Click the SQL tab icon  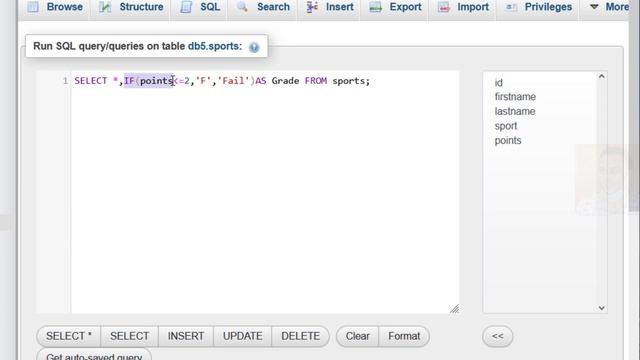pos(186,7)
